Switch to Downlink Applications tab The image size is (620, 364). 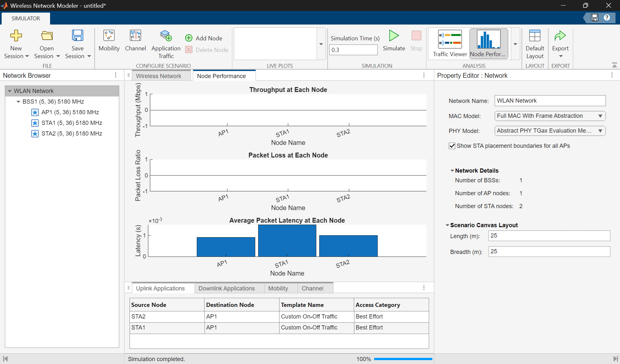[226, 288]
